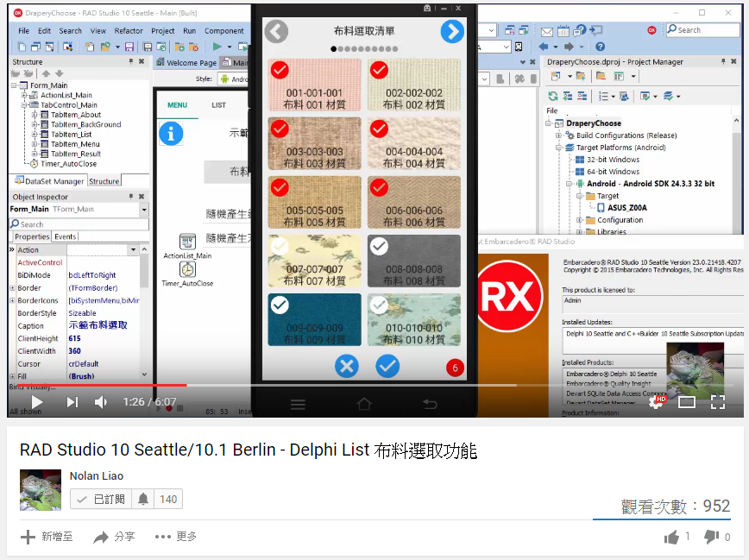Image resolution: width=749 pixels, height=560 pixels.
Task: Click the refresh icon in Project Manager
Action: (x=552, y=96)
